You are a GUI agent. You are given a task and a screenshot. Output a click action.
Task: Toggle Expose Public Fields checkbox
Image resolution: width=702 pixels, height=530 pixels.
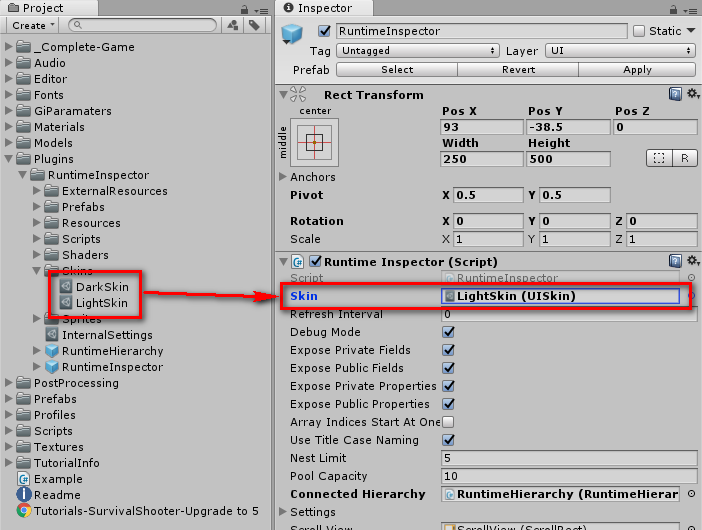coord(448,368)
